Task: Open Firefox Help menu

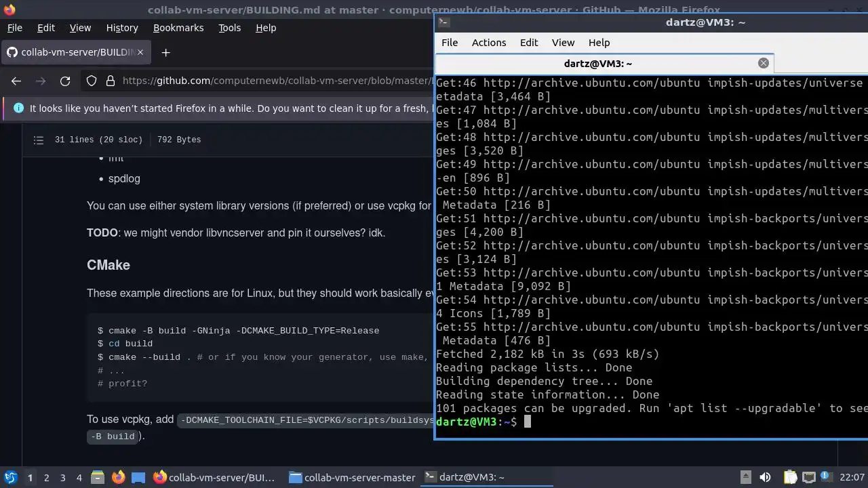Action: coord(266,28)
